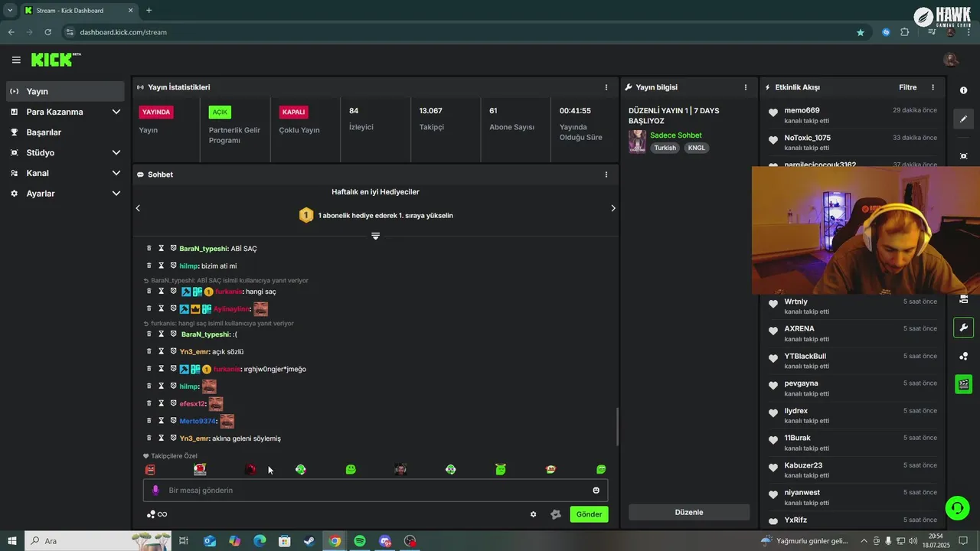Screen dimensions: 980x551
Task: Open the hamburger menu beside Kick logo
Action: [x=16, y=60]
